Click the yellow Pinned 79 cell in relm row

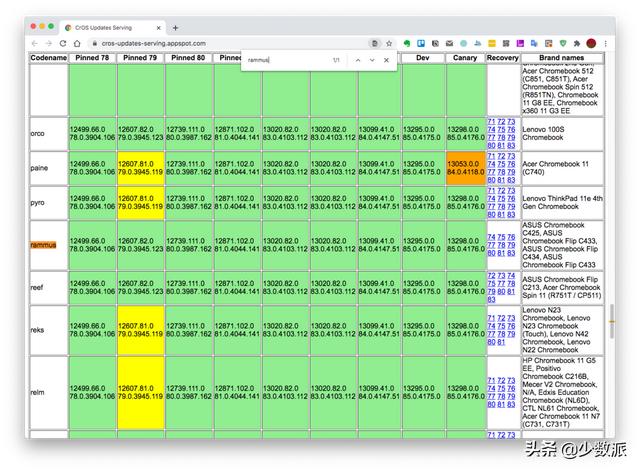pos(141,393)
